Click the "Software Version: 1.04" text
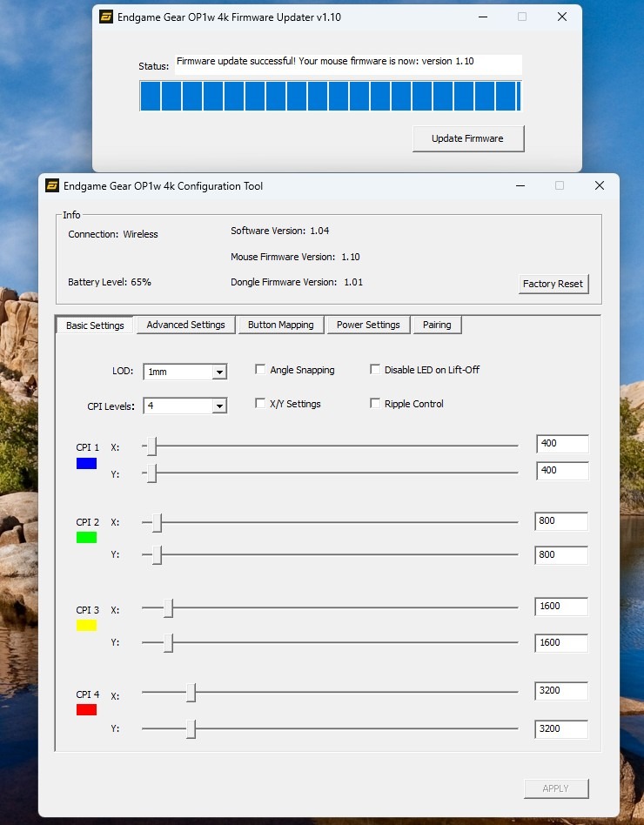Viewport: 644px width, 825px height. (280, 231)
